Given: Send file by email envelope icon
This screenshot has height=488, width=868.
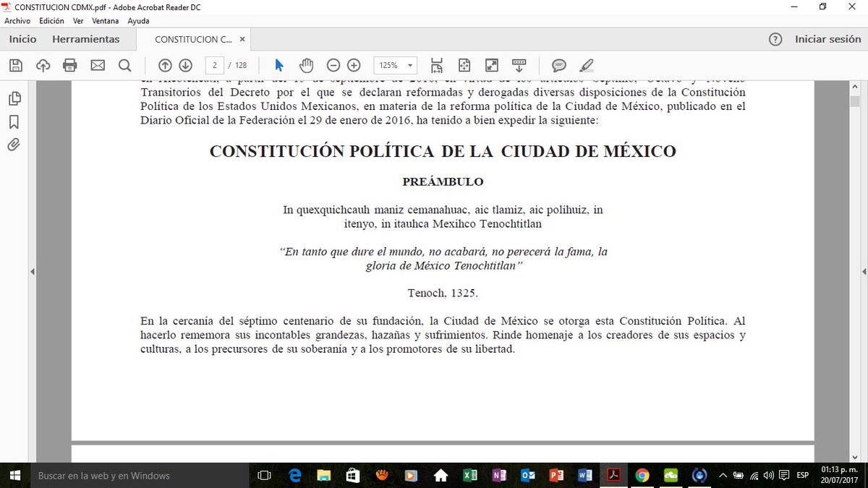Looking at the screenshot, I should [98, 66].
